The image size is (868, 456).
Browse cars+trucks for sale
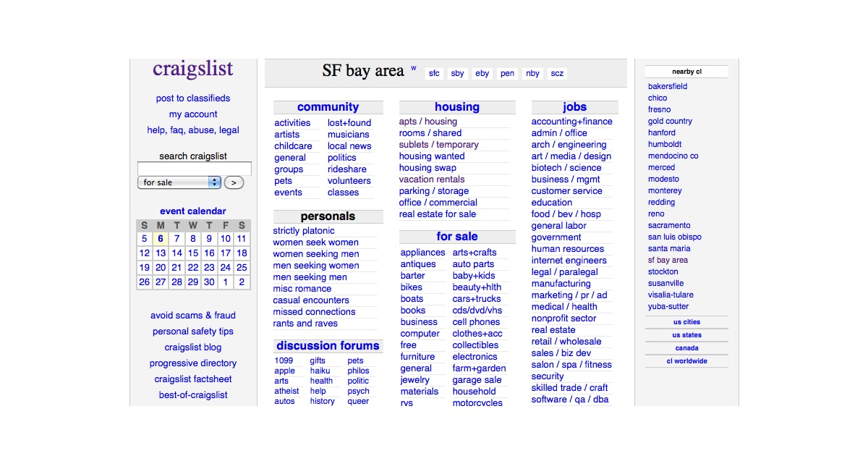tap(477, 299)
